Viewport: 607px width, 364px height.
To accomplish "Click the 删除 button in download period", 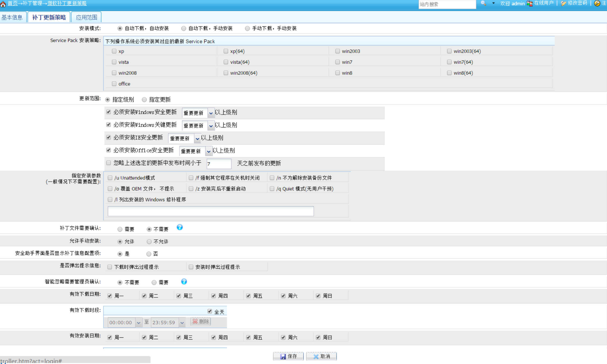I will click(x=201, y=321).
